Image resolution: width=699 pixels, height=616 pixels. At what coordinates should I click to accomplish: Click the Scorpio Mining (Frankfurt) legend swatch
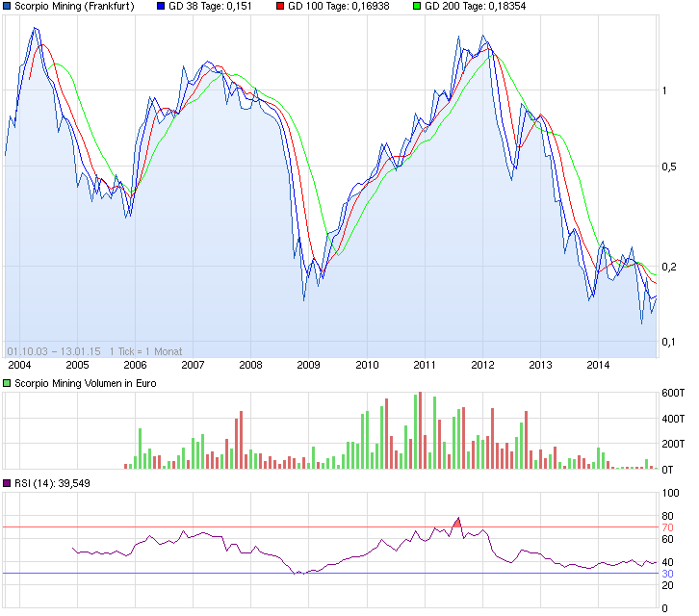click(7, 6)
